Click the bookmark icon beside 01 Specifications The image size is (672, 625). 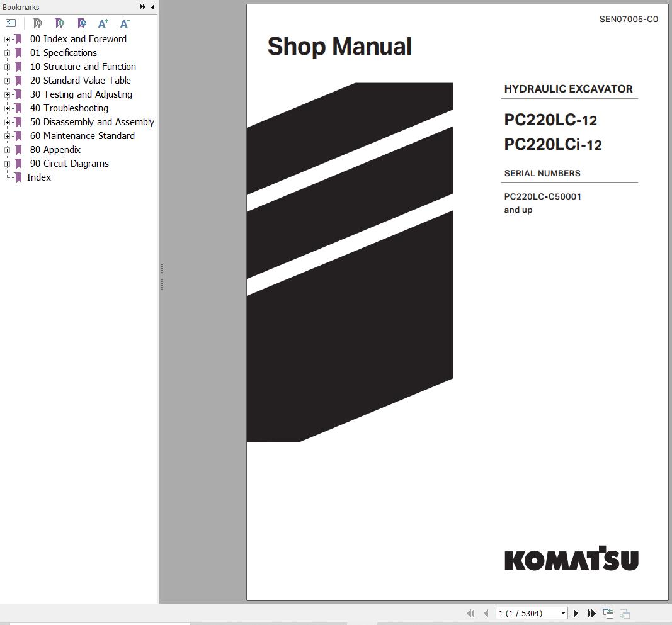click(x=18, y=53)
